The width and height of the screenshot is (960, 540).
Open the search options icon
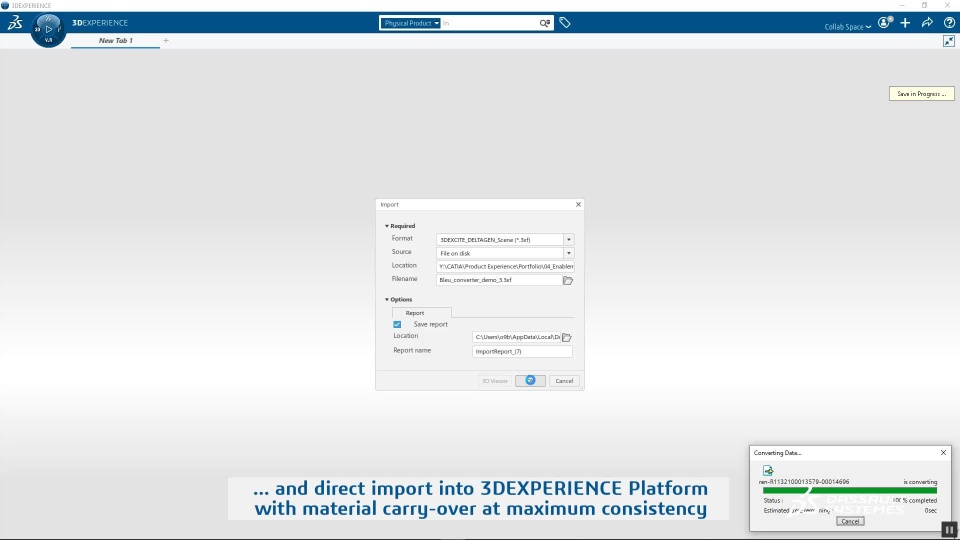click(x=544, y=23)
